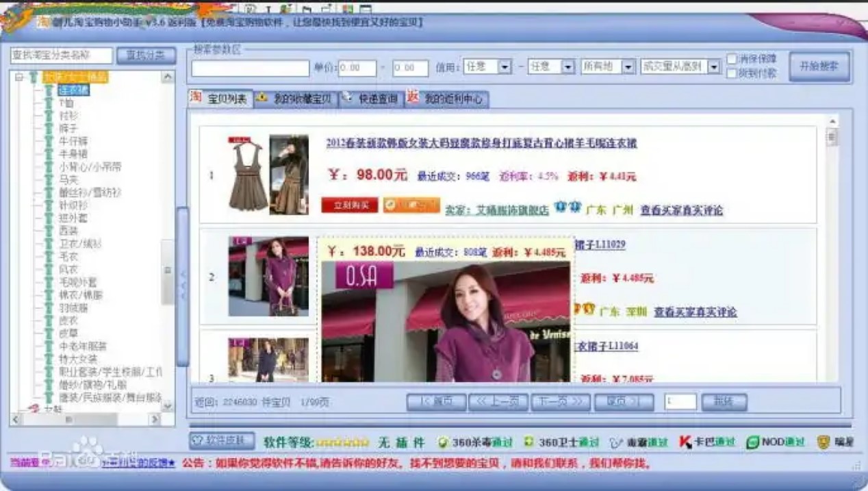Screen dimensions: 868x491
Task: Click the T-shirt icon beside 牛仔裤
Action: (49, 141)
